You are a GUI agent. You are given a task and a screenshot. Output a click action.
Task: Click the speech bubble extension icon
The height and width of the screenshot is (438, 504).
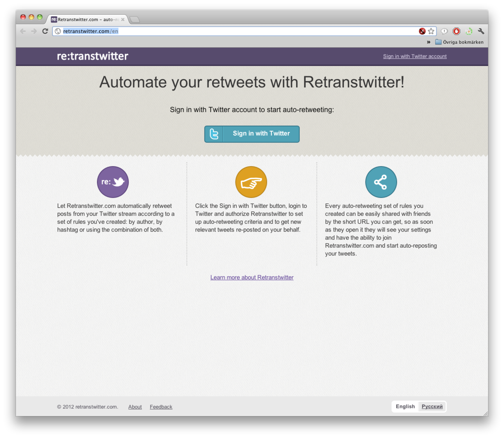click(444, 31)
